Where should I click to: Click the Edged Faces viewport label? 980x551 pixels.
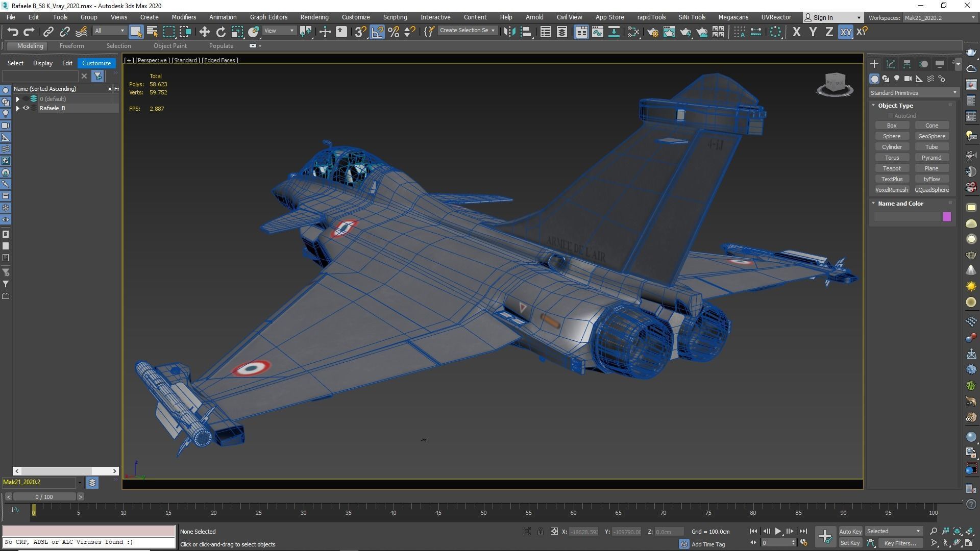tap(220, 60)
